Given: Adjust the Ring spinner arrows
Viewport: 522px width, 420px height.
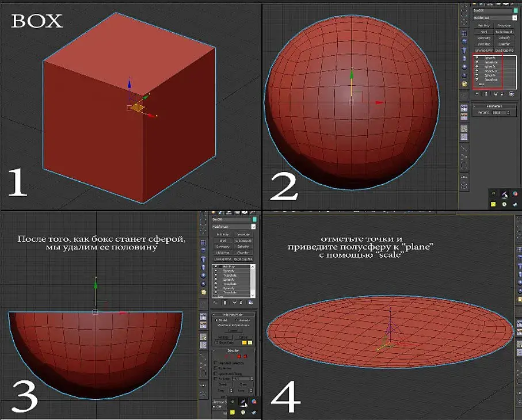Looking at the screenshot, I should pos(231,391).
